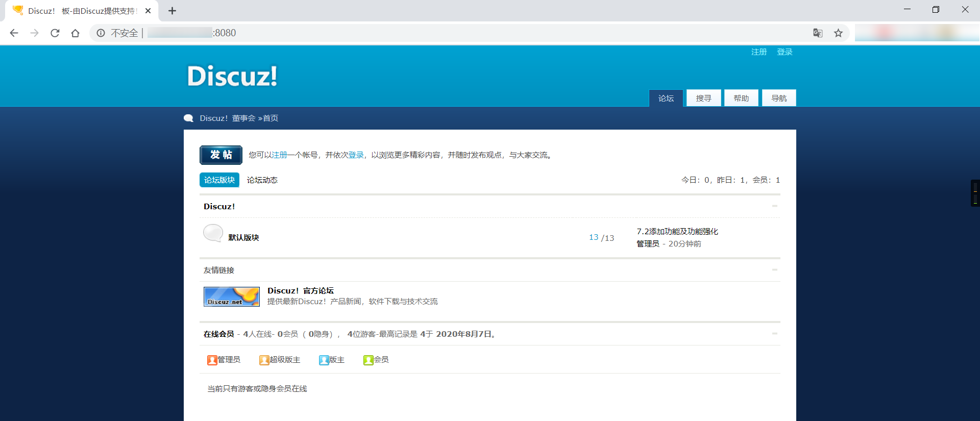
Task: Select the 论坛动态 tab
Action: pyautogui.click(x=262, y=180)
